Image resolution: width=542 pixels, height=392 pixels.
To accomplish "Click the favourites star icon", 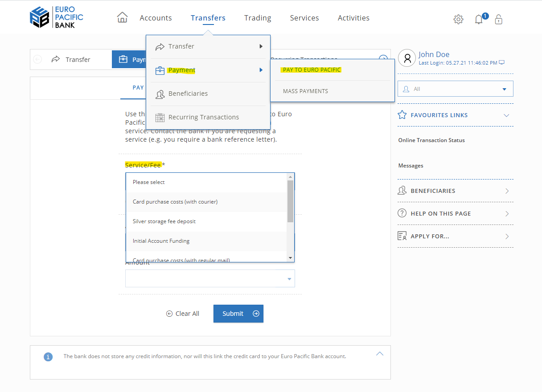I will [402, 115].
